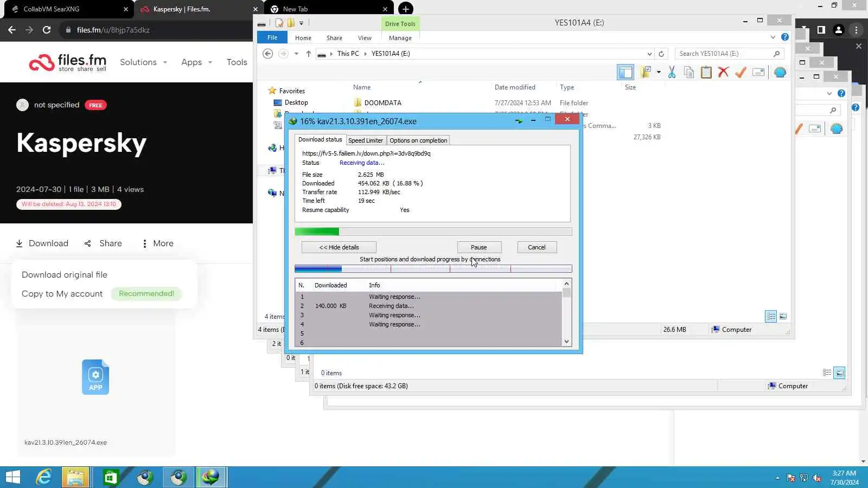Click the Internet Download Manager taskbar icon
This screenshot has height=488, width=868.
(x=211, y=477)
